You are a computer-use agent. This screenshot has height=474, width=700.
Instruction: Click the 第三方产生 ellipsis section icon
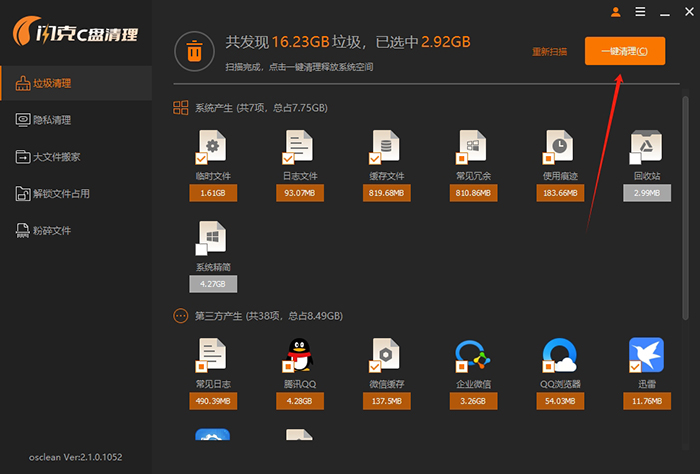181,316
